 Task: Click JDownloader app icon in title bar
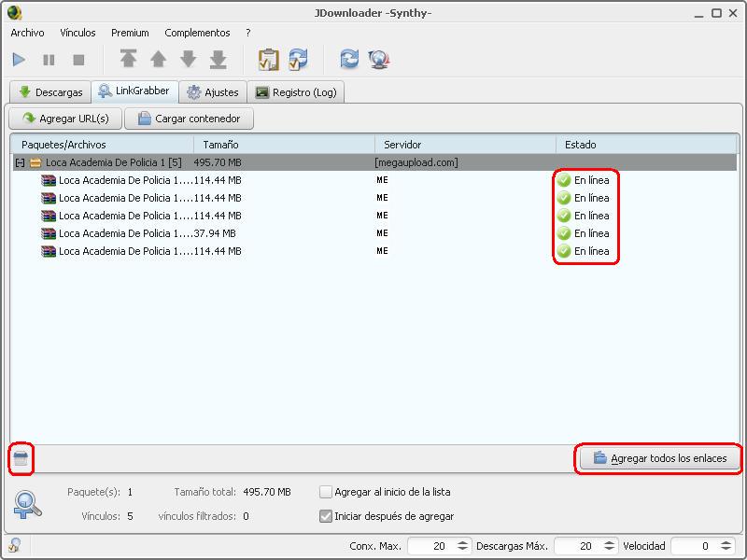coord(15,12)
